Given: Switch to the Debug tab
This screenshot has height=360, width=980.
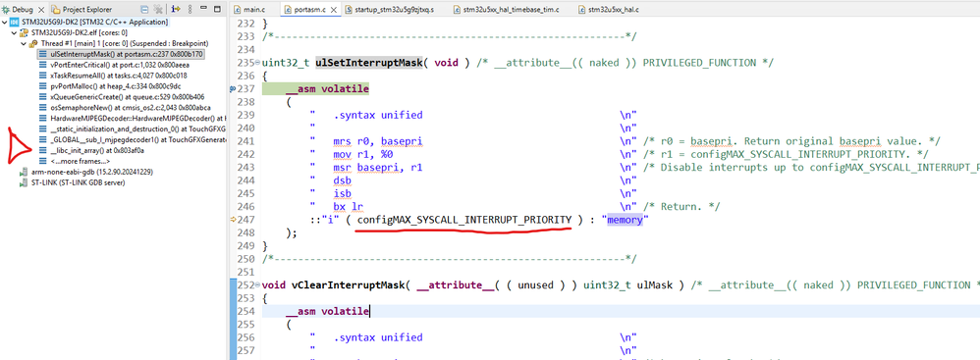Looking at the screenshot, I should point(23,10).
